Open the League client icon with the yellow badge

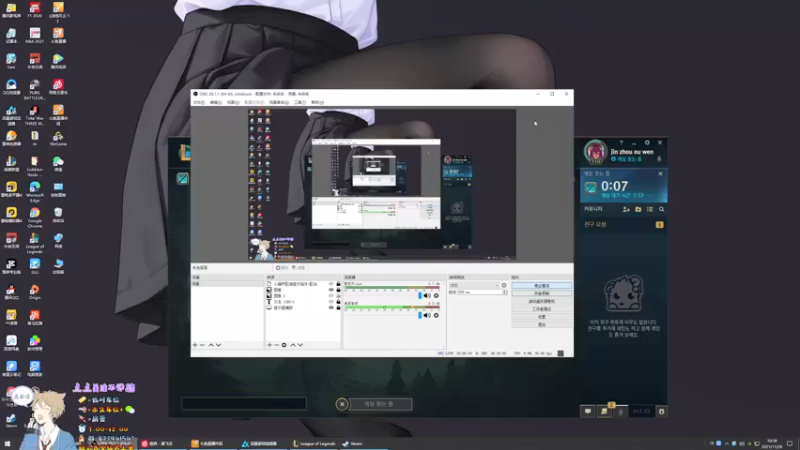(605, 411)
